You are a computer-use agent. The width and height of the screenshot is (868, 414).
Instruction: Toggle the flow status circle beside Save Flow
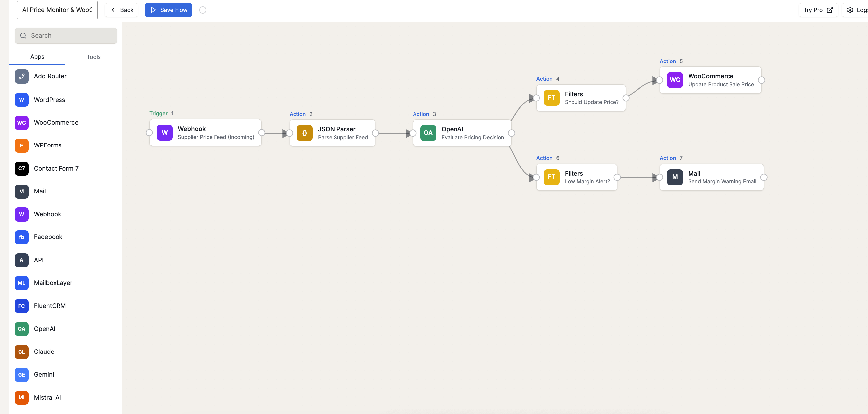point(203,10)
